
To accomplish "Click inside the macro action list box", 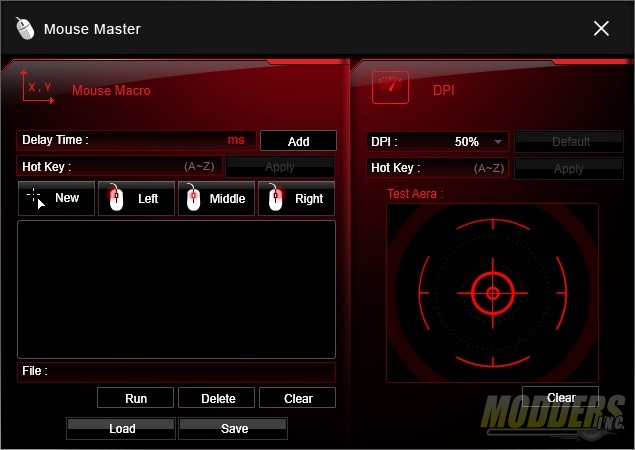I will [177, 289].
